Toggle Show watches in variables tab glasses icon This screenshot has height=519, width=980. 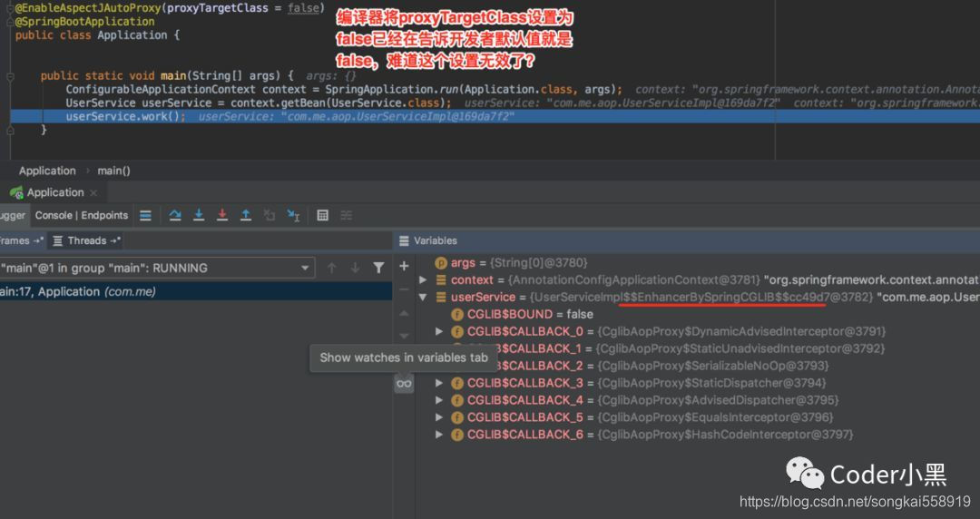click(404, 383)
